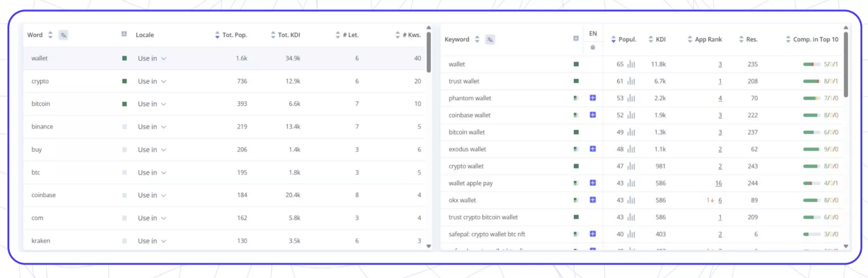Open Use in dropdown for kraken row

(x=152, y=241)
